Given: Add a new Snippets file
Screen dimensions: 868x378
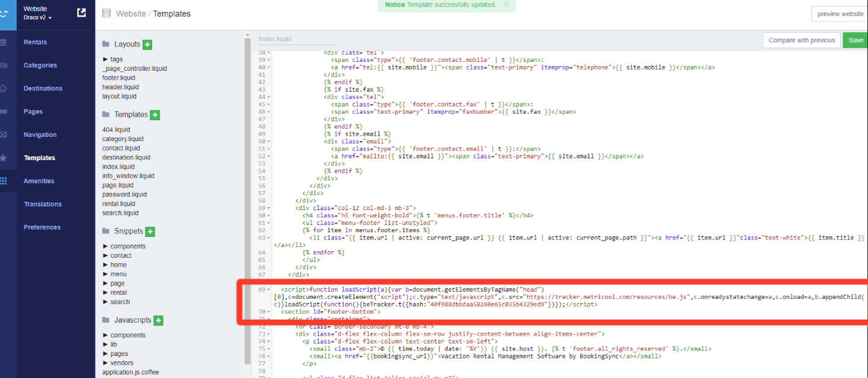Looking at the screenshot, I should [150, 232].
